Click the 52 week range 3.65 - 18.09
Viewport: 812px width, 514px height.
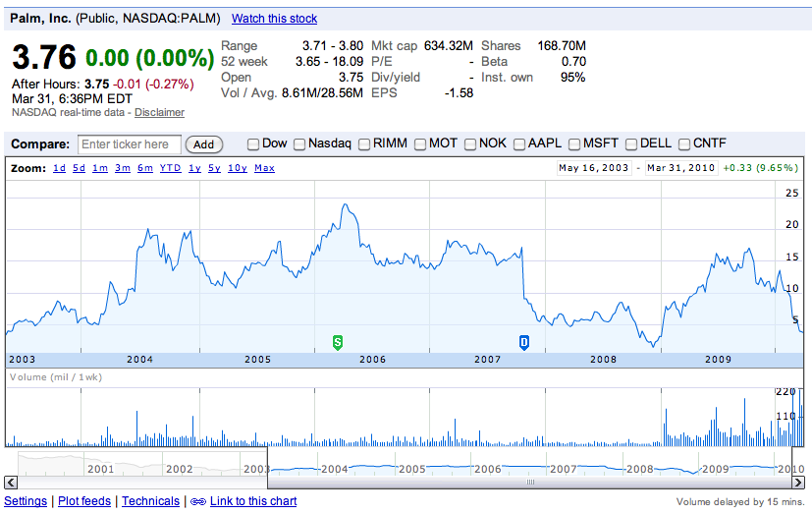[329, 62]
